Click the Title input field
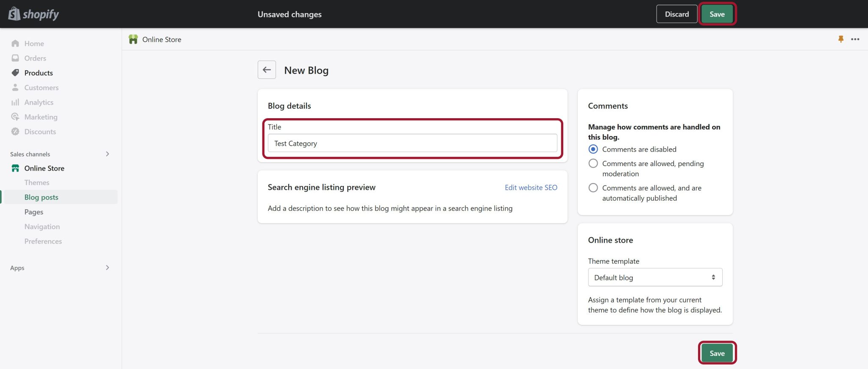This screenshot has width=868, height=369. point(412,143)
